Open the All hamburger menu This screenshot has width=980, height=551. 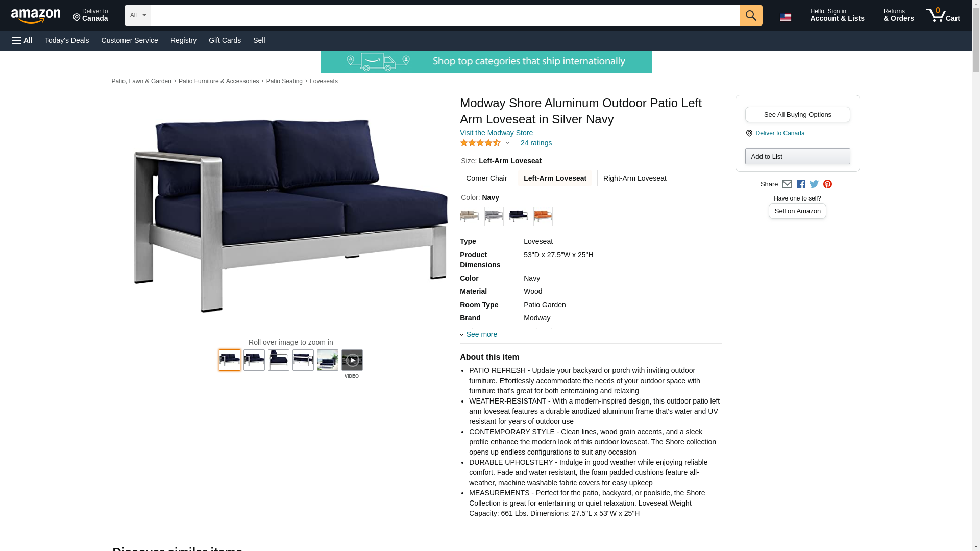tap(22, 40)
